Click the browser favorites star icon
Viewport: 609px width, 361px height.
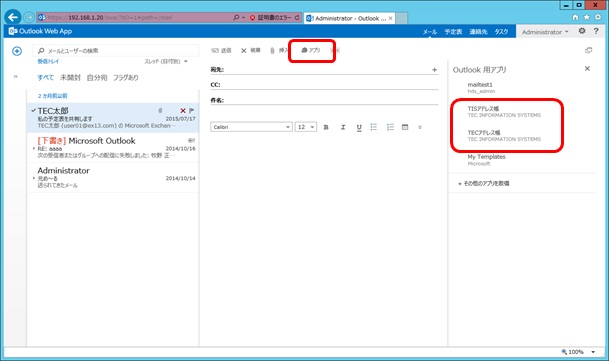[586, 17]
